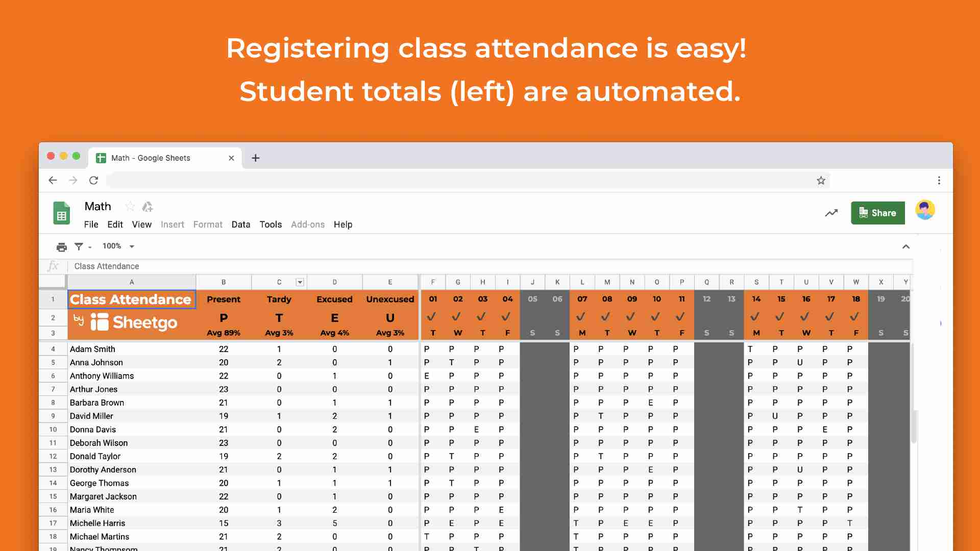
Task: Click the Help menu item
Action: pyautogui.click(x=344, y=224)
